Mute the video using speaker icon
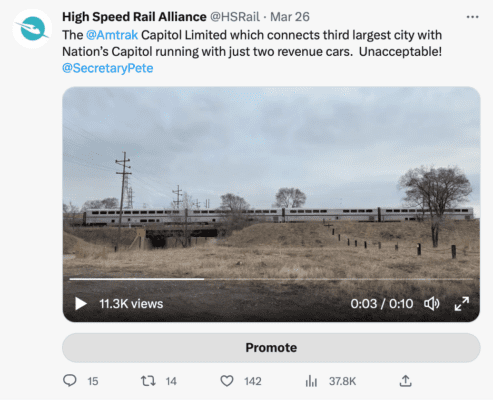The image size is (493, 400). pos(432,304)
